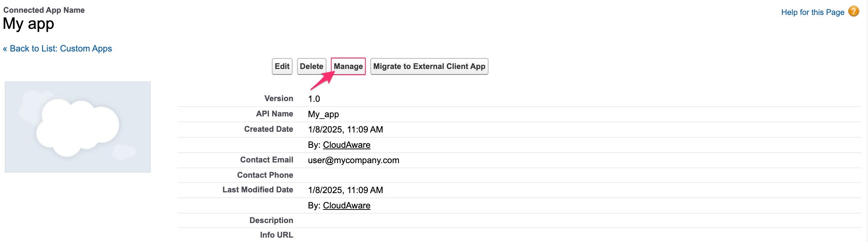Click the Connected App Name label
Image resolution: width=868 pixels, height=242 pixels.
pyautogui.click(x=44, y=10)
